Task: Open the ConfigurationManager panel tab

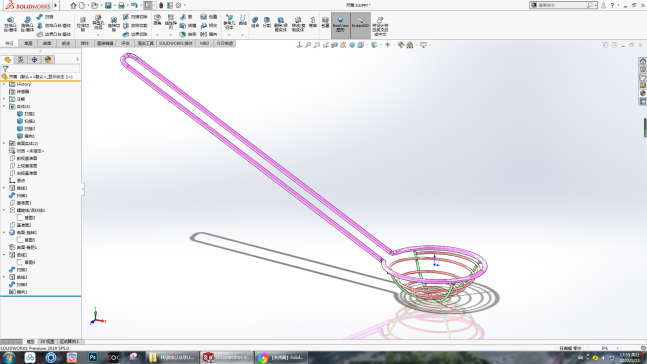Action: [x=34, y=60]
